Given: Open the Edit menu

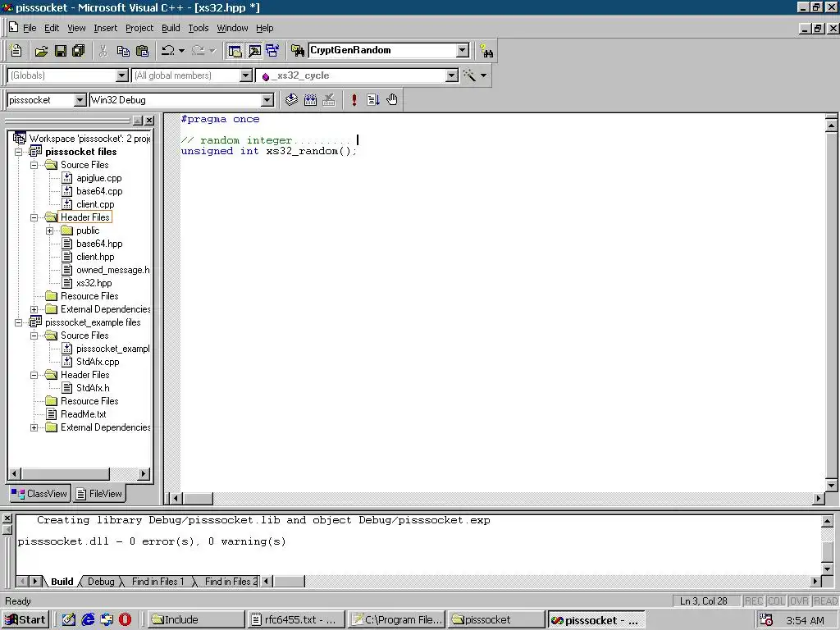Looking at the screenshot, I should pos(52,28).
